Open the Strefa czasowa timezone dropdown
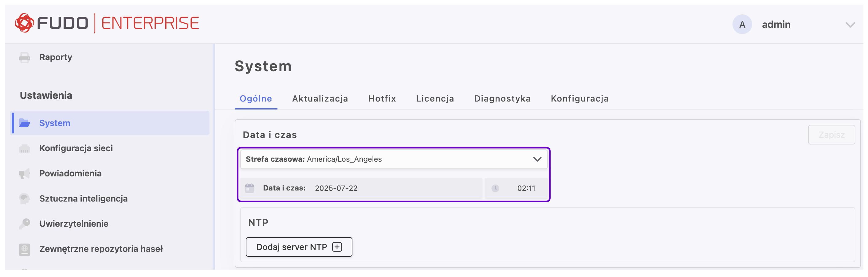The image size is (868, 277). pos(394,159)
